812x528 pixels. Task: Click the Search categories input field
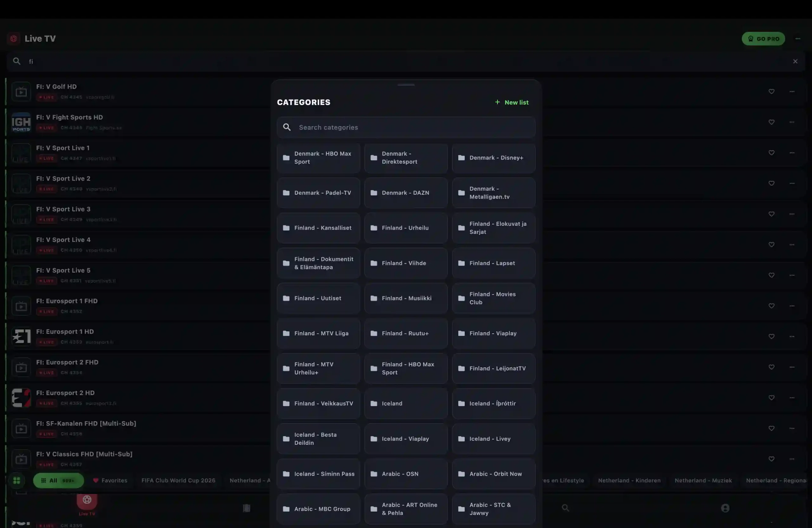coord(406,127)
